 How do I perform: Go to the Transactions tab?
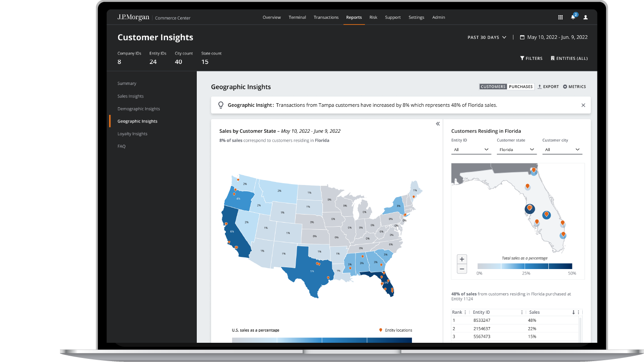coord(326,17)
